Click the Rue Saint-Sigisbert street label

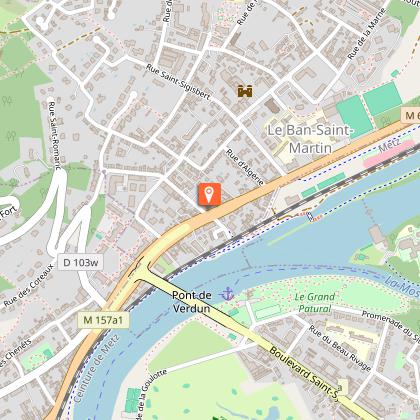178,82
